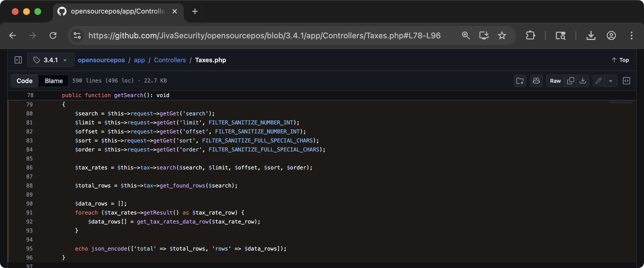Open the file tree side panel icon
The width and height of the screenshot is (644, 268).
[x=18, y=60]
